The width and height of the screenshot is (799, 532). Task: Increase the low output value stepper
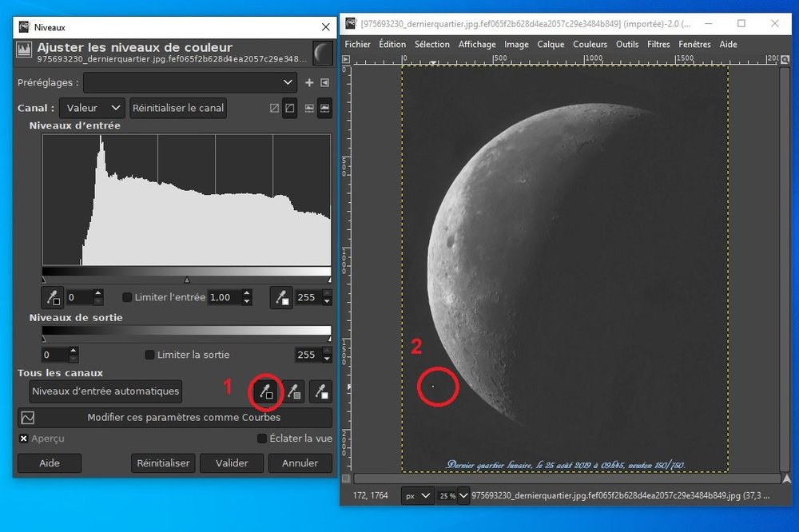tap(74, 351)
